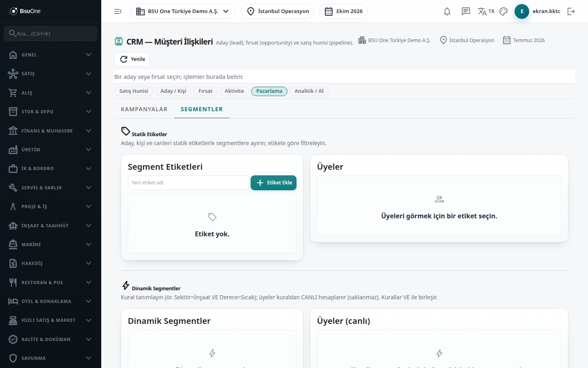
Task: Click the Alış shopping cart icon
Action: click(13, 93)
